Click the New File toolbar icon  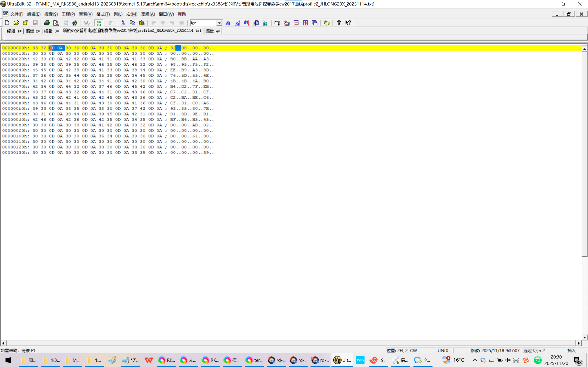(x=7, y=23)
